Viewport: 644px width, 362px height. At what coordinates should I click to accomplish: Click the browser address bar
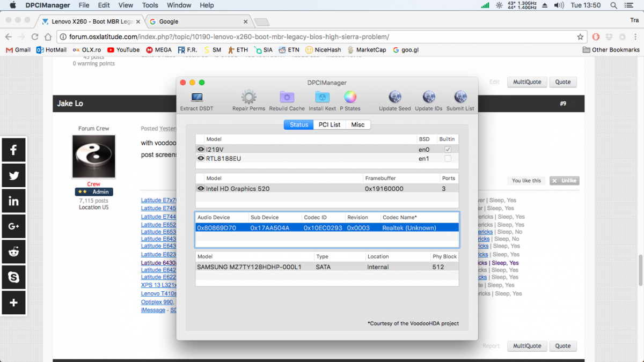point(317,37)
